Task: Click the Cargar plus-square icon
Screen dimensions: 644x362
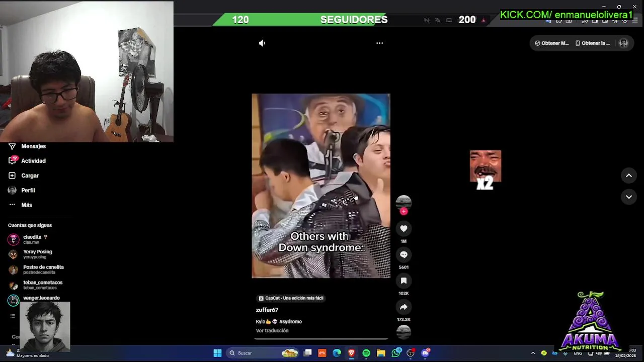Action: point(12,175)
